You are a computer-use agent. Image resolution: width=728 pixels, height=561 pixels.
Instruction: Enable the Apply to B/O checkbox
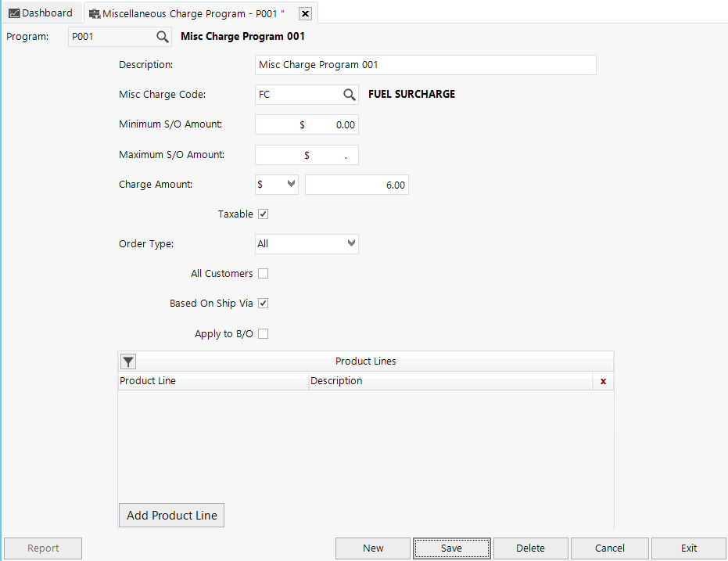pos(264,333)
